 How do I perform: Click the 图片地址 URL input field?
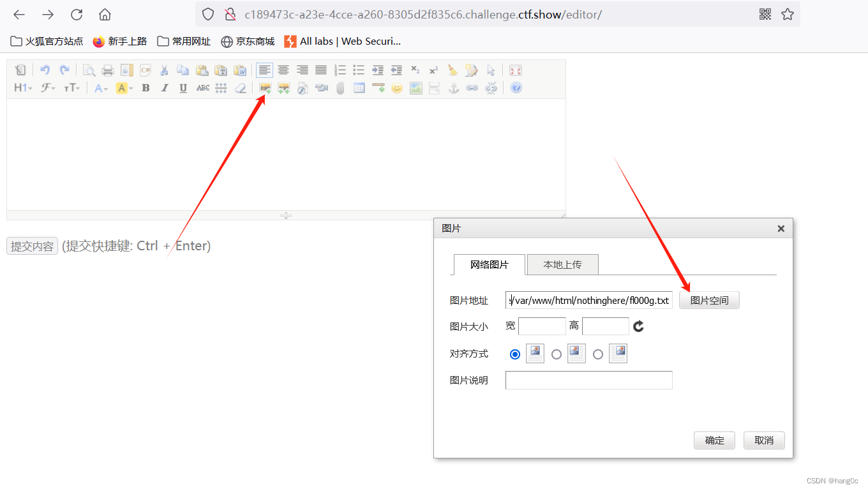[589, 300]
